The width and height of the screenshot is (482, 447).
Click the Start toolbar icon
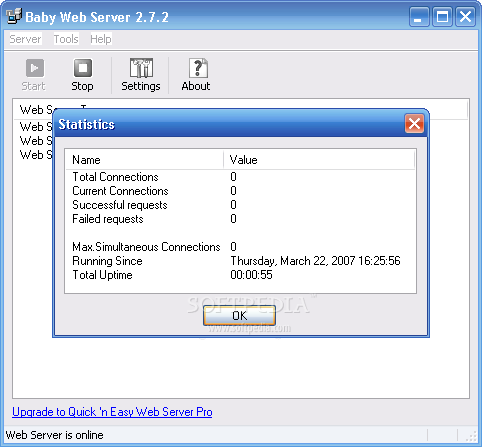(x=34, y=68)
